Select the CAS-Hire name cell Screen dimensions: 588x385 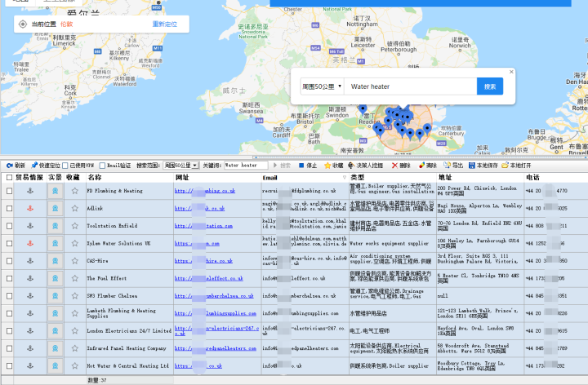[129, 261]
